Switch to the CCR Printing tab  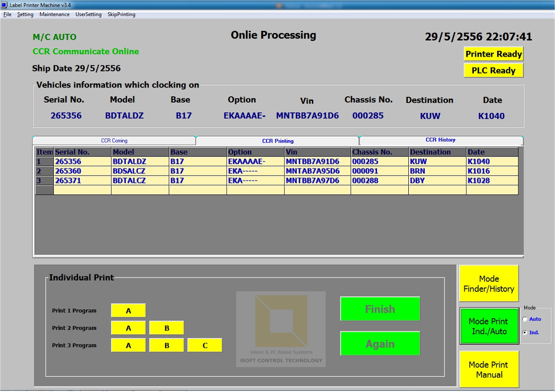pos(276,140)
